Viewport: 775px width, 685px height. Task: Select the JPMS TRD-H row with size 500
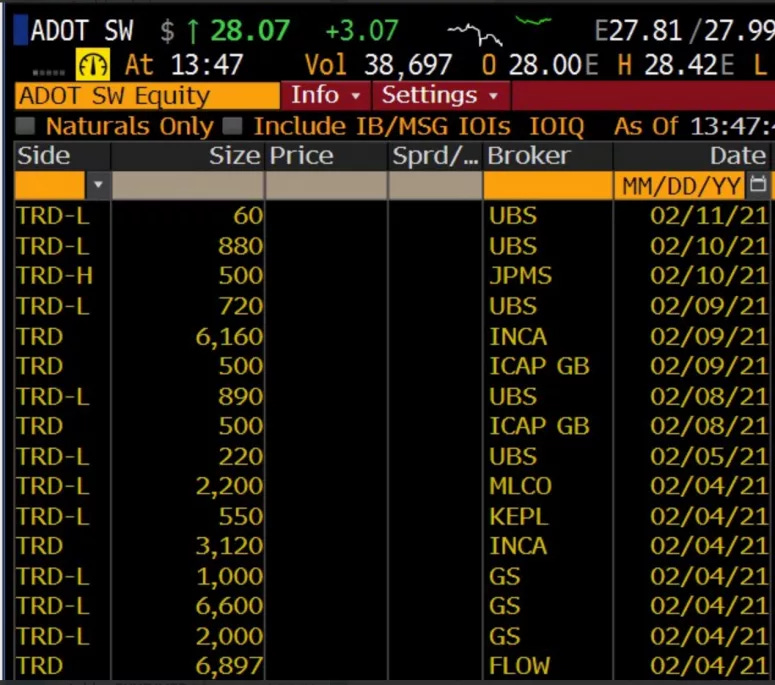[x=390, y=276]
